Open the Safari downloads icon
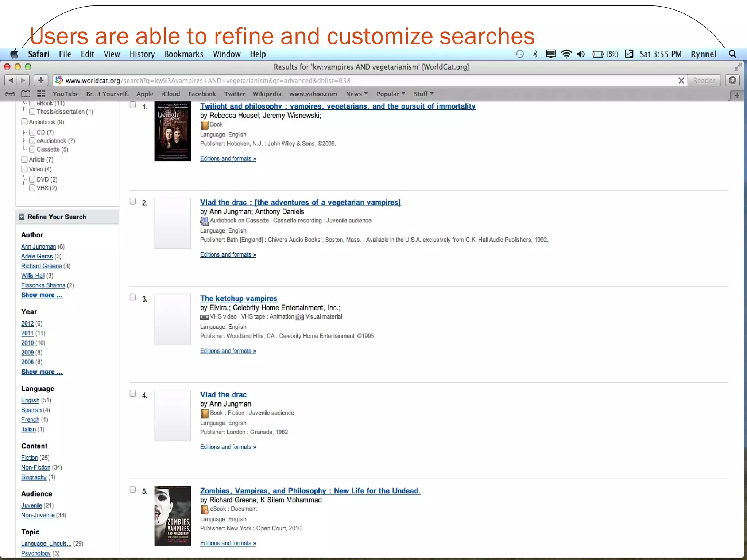The width and height of the screenshot is (747, 560). (732, 80)
